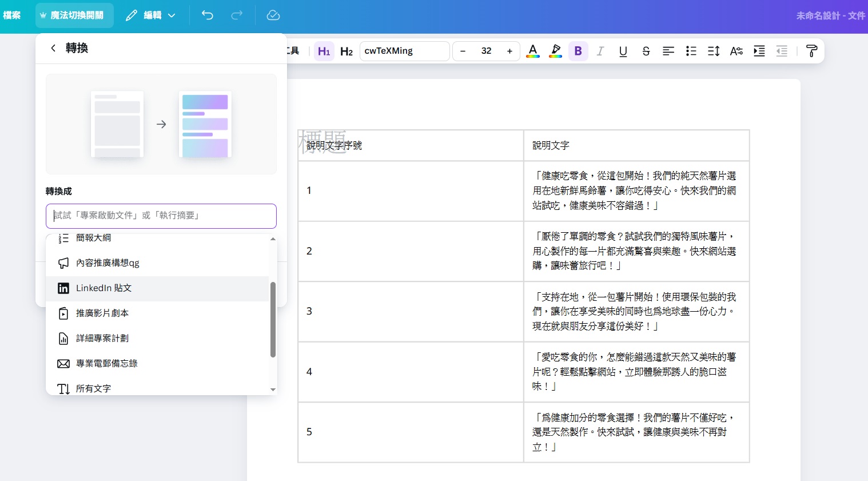Click the dropdown list scrollbar thumb
This screenshot has height=481, width=868.
pos(273,320)
